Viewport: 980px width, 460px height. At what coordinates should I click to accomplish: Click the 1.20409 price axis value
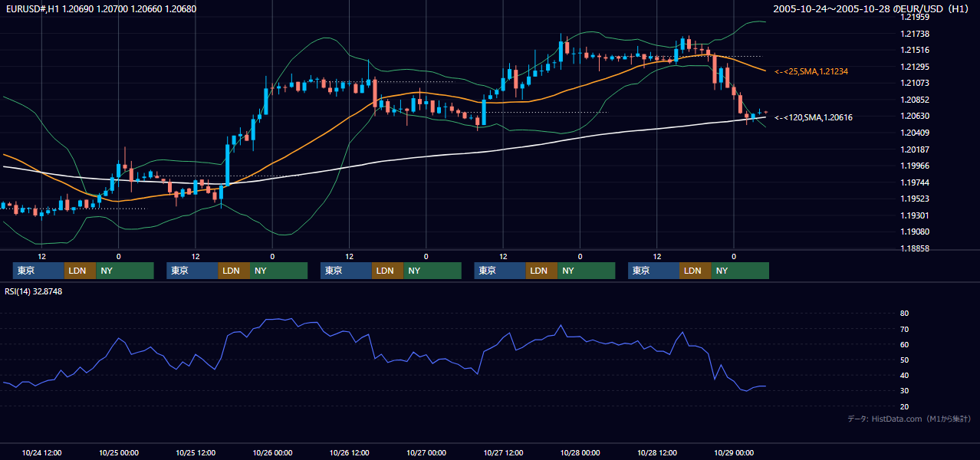click(916, 133)
